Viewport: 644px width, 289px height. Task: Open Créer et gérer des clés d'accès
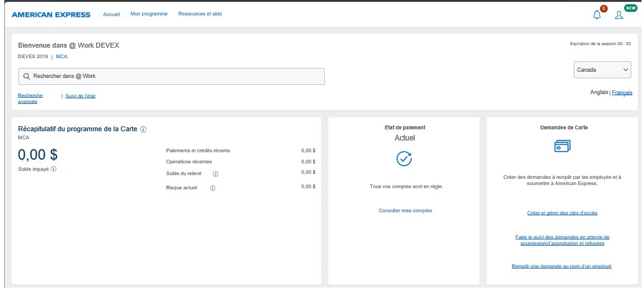click(562, 213)
